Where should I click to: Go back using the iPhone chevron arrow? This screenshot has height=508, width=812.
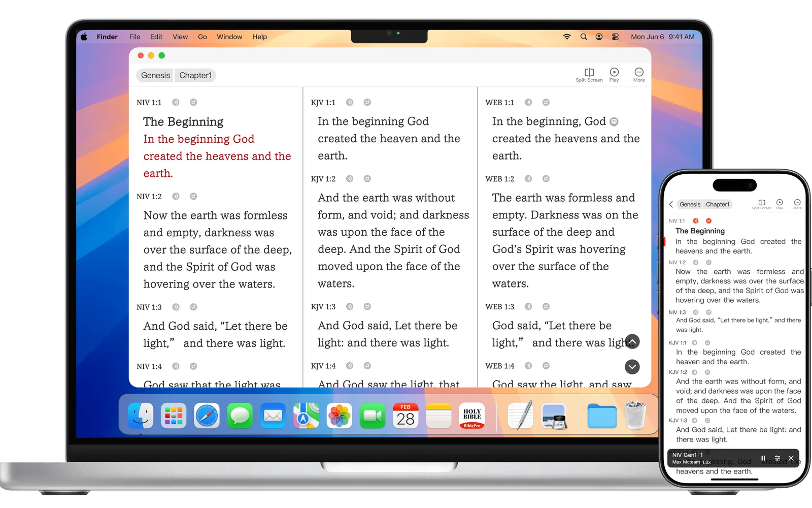(x=671, y=204)
